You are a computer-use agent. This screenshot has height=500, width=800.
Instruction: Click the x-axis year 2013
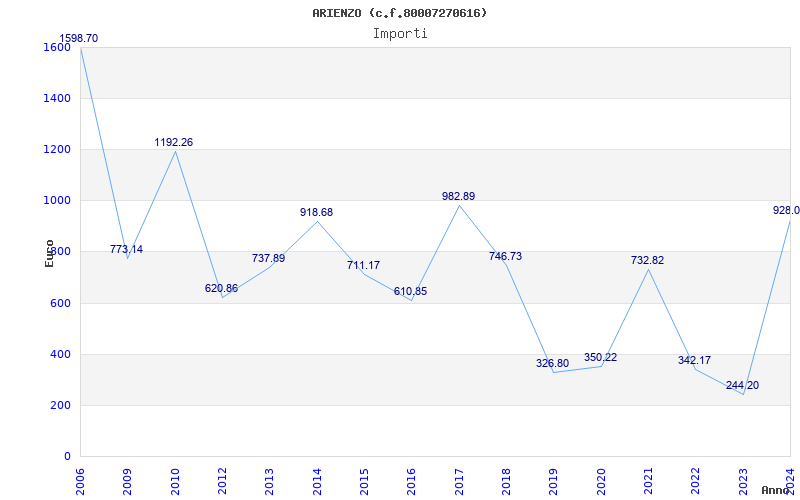pos(269,482)
